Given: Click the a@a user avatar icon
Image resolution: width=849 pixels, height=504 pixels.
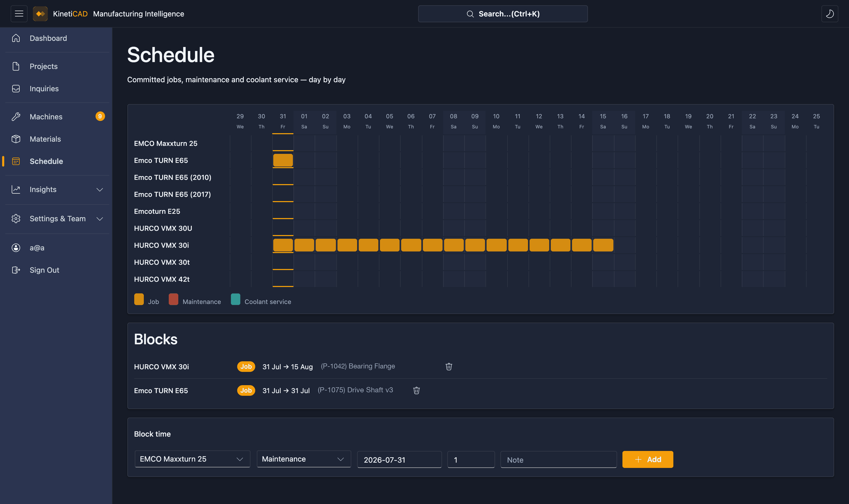Looking at the screenshot, I should click(16, 248).
